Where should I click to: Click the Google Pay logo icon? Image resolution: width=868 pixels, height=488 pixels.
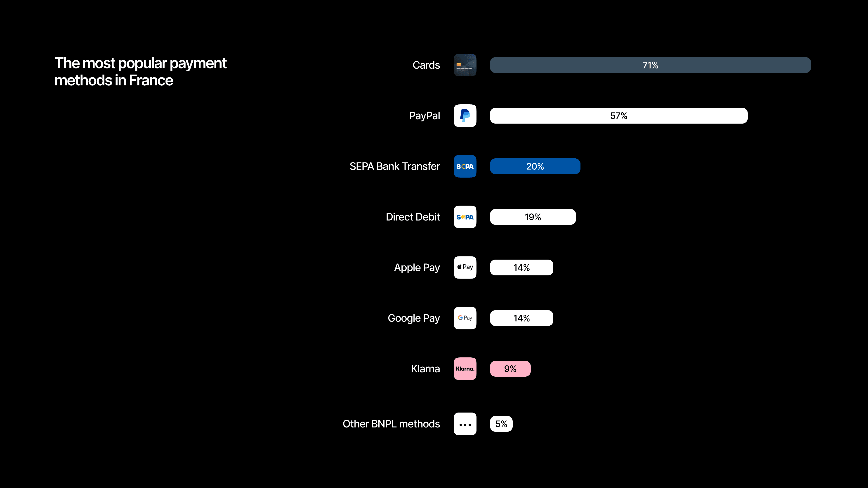click(465, 318)
